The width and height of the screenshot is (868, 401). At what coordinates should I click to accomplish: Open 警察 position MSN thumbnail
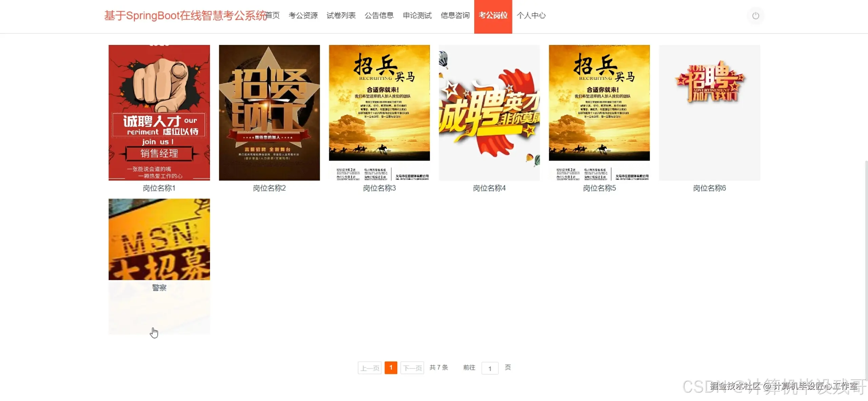(x=159, y=239)
